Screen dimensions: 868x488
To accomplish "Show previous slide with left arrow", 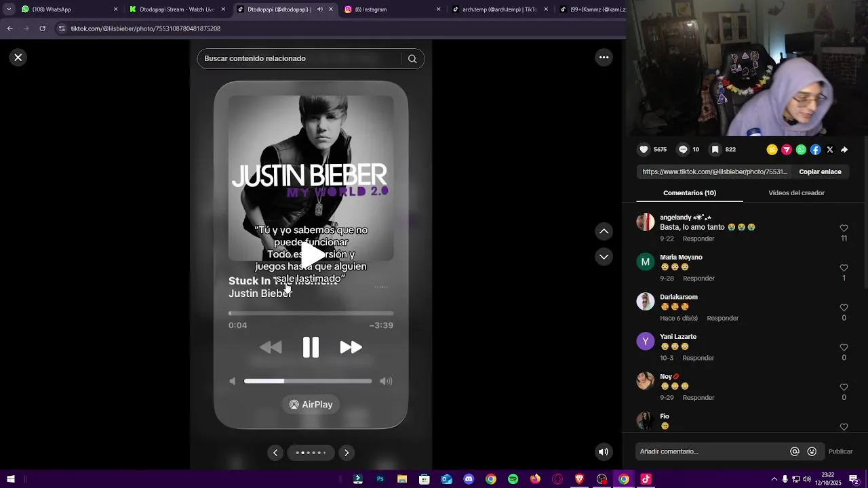I will [x=275, y=453].
